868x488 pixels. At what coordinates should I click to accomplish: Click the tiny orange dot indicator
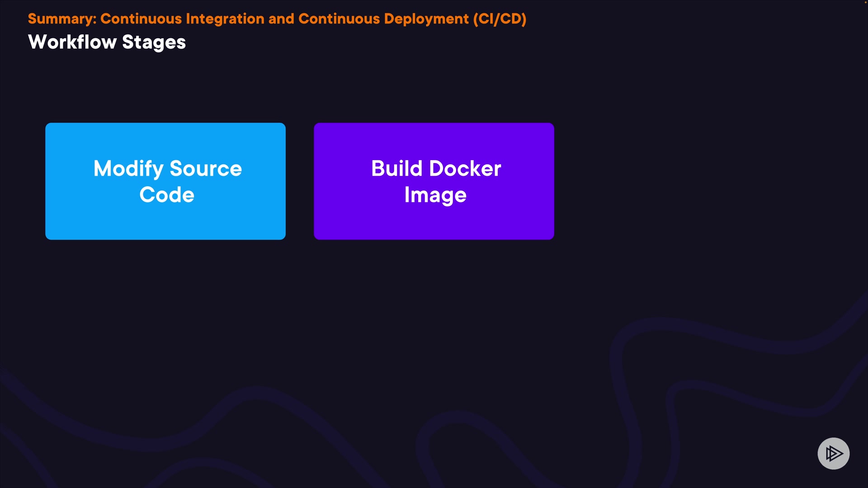[x=865, y=2]
